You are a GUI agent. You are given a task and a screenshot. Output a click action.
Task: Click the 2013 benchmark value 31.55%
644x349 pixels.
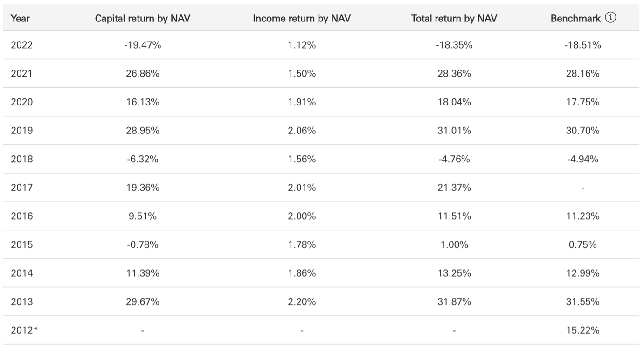coord(582,302)
